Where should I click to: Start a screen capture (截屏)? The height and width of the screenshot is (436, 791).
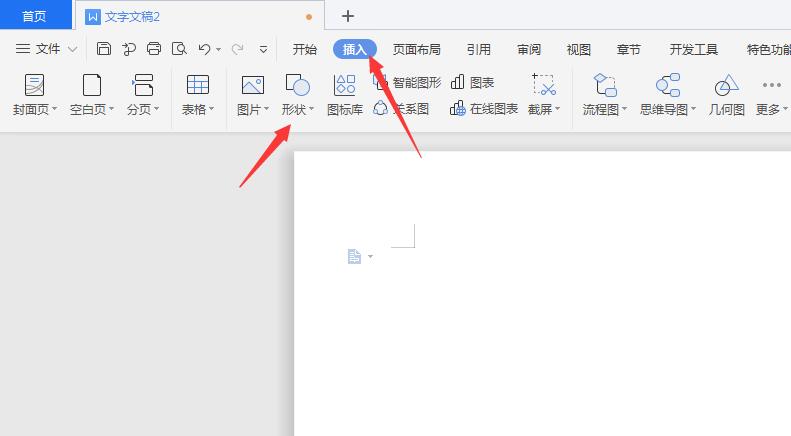pos(544,94)
